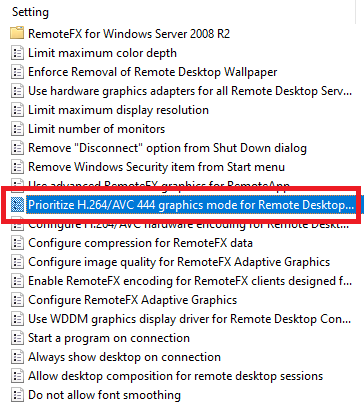
Task: Select Allow desktop composition for remote desktop sessions
Action: click(175, 376)
